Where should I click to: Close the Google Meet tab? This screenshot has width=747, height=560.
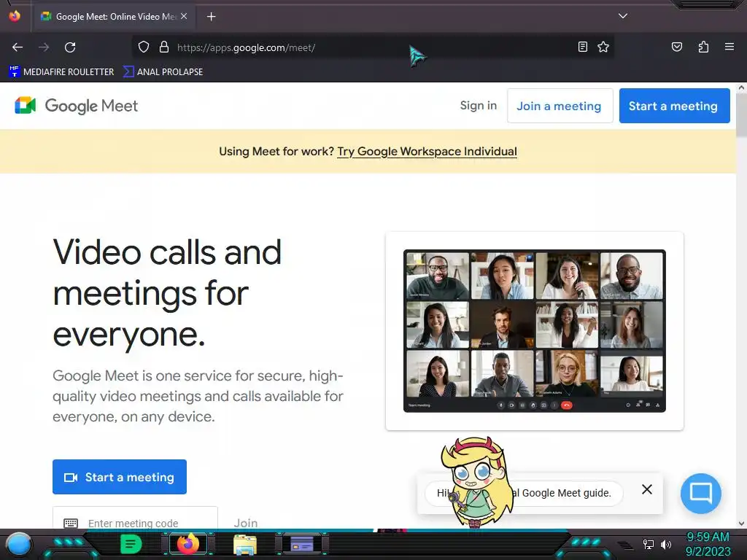[x=184, y=16]
